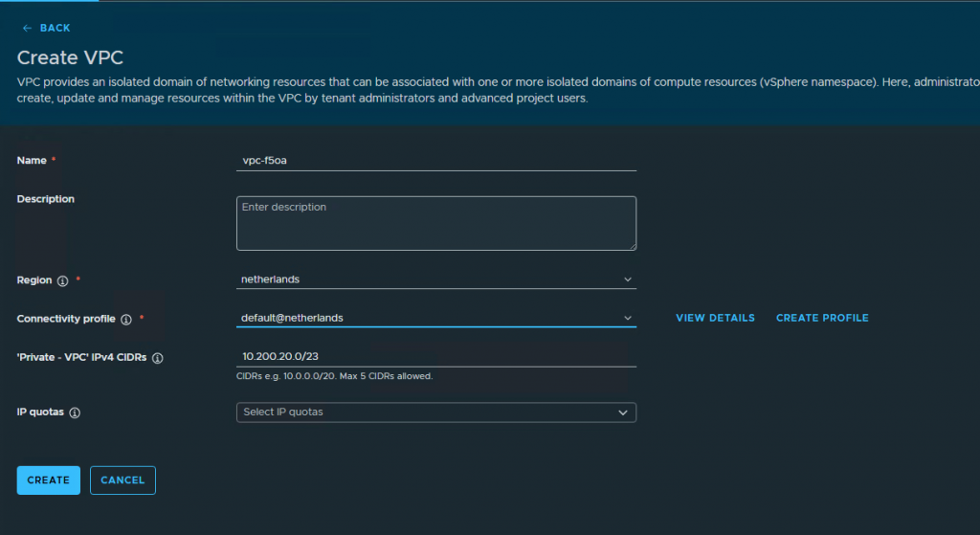Expand the Region field chevron arrow
Viewport: 980px width, 535px height.
(628, 279)
